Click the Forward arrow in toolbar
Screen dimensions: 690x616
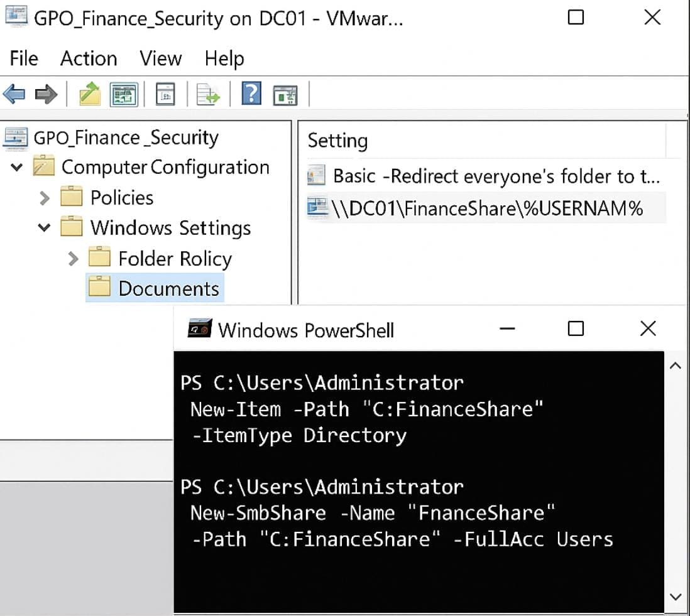[x=46, y=95]
